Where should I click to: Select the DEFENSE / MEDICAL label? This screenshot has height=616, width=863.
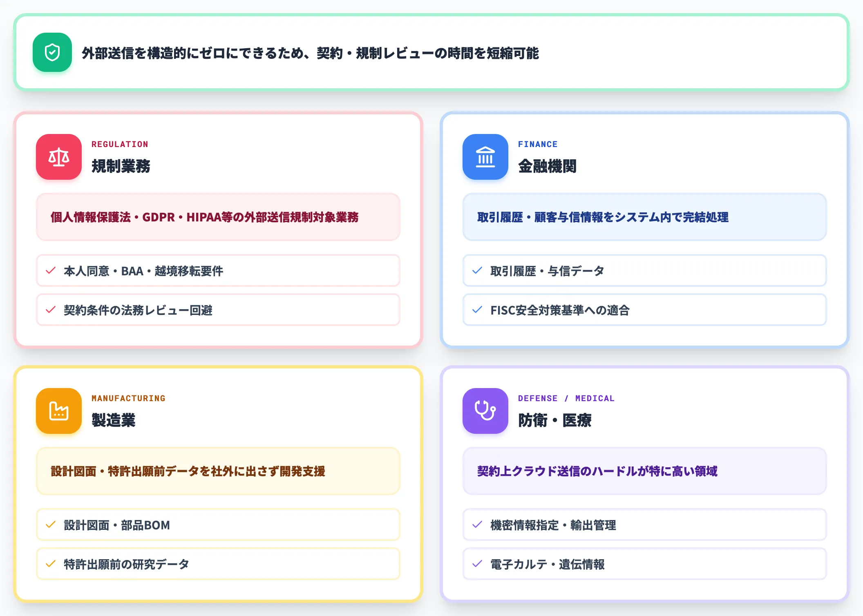coord(566,398)
